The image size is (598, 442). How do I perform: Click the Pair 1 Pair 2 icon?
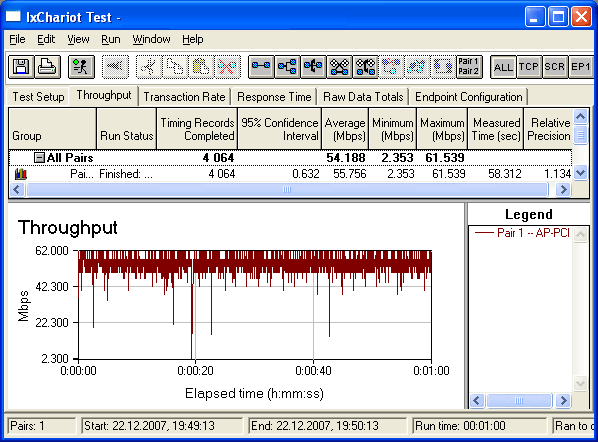tap(469, 67)
